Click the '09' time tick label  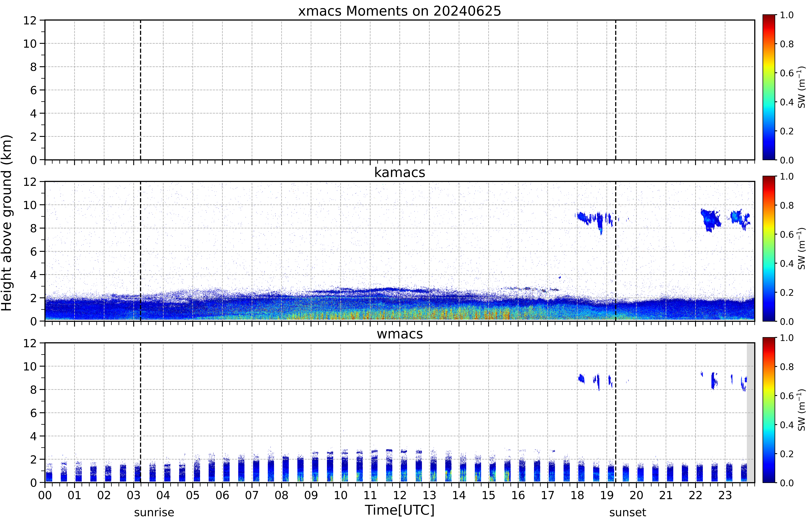311,495
